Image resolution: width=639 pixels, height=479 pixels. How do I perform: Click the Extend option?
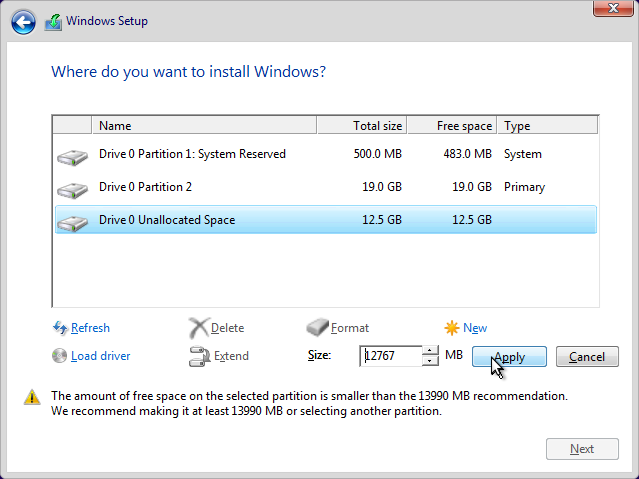(231, 356)
